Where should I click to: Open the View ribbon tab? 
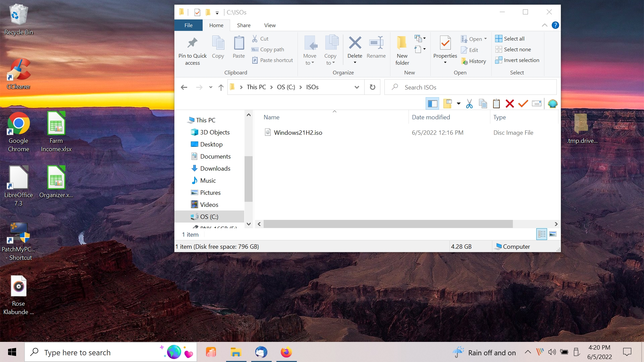point(270,25)
